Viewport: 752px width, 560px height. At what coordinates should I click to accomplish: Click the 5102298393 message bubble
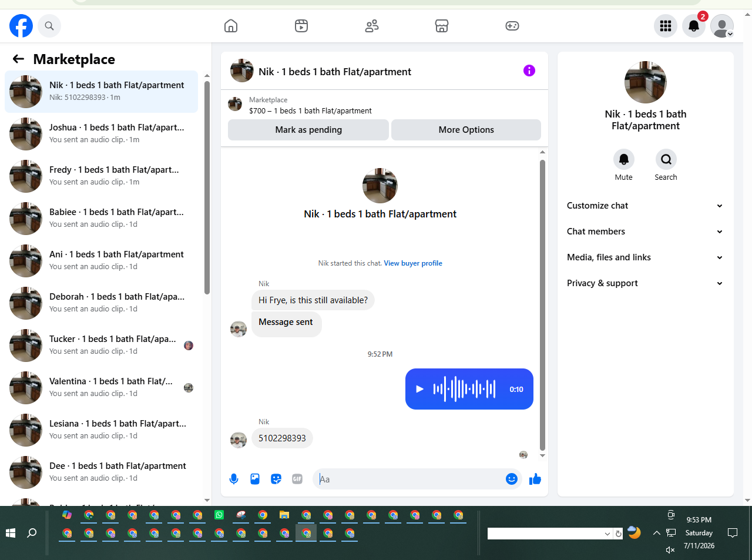click(x=282, y=438)
